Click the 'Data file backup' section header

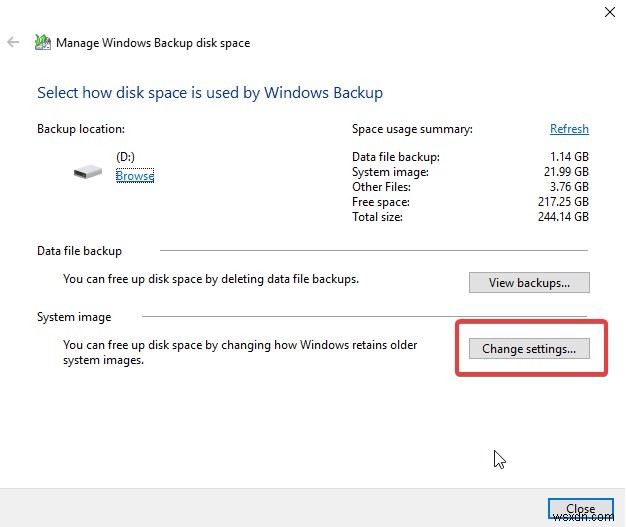click(x=79, y=251)
